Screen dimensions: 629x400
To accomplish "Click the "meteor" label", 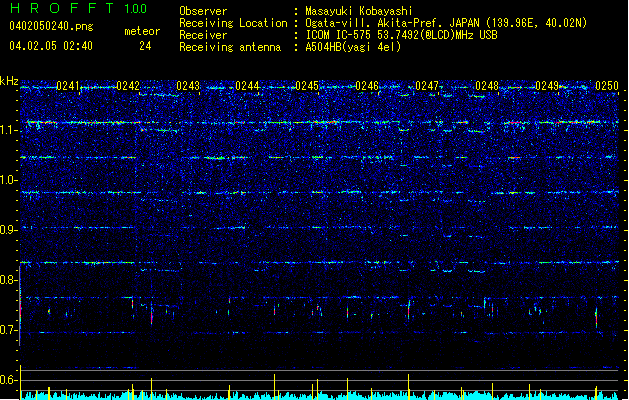I will [x=142, y=31].
